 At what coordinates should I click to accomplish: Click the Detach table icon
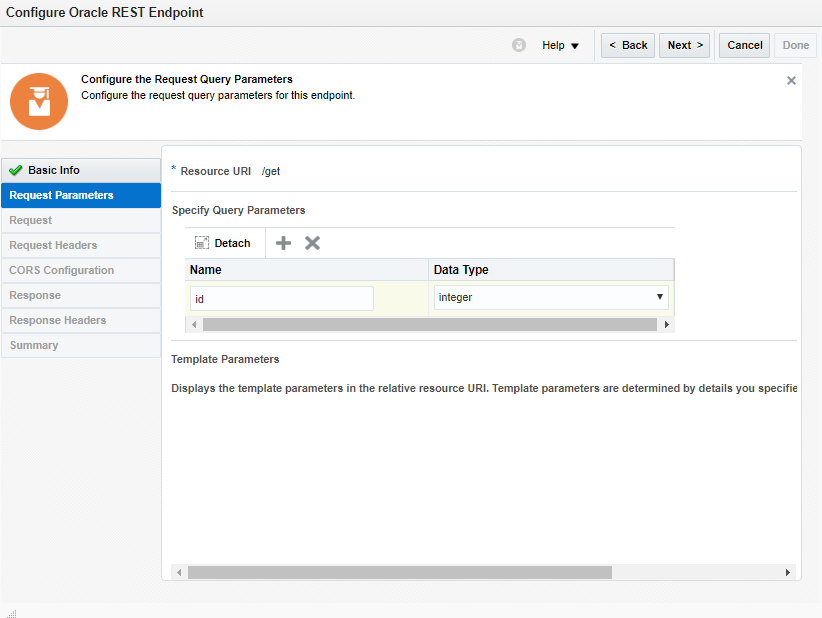coord(202,243)
